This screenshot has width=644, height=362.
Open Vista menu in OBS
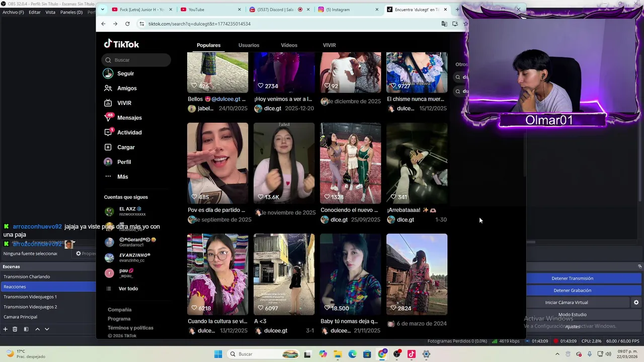point(50,12)
